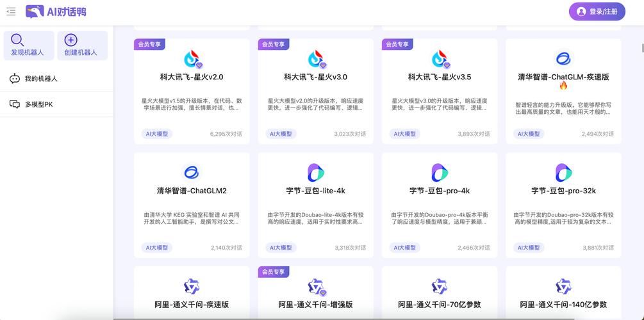Click AI大模型 tag on 星火v2.0 card
Image resolution: width=644 pixels, height=320 pixels.
point(157,134)
